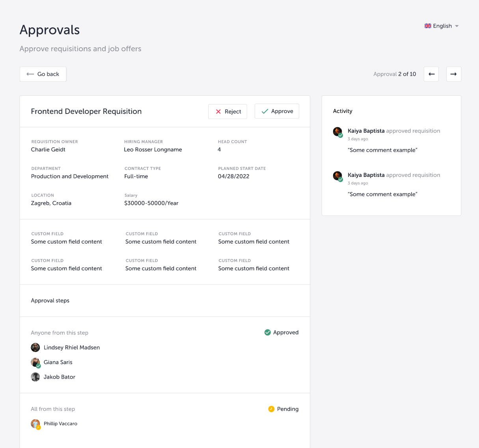Click the next approval arrow button

point(453,74)
